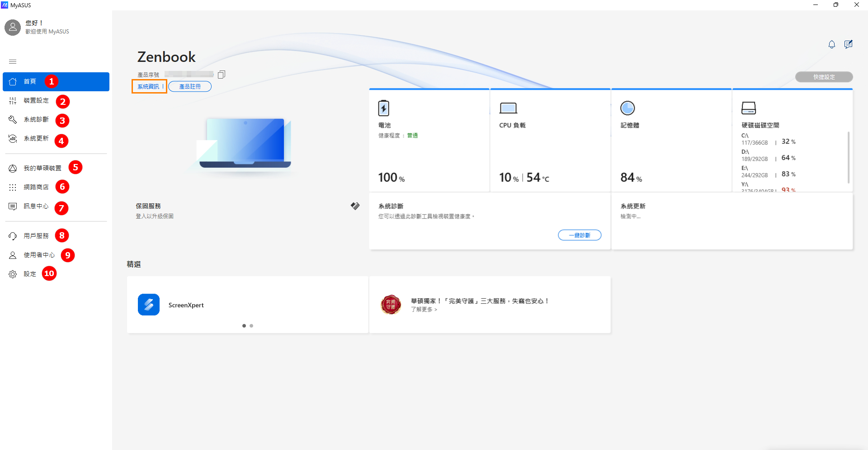
Task: Click the battery status icon
Action: pos(383,108)
